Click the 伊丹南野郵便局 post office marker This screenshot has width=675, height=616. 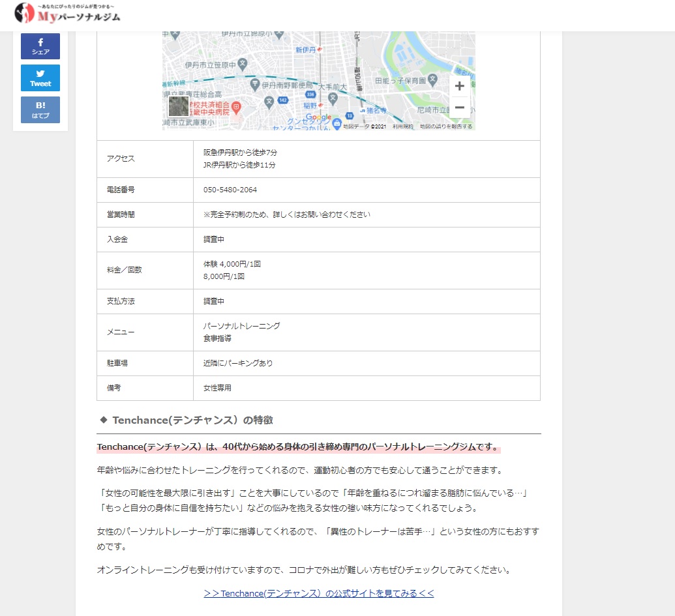(255, 84)
